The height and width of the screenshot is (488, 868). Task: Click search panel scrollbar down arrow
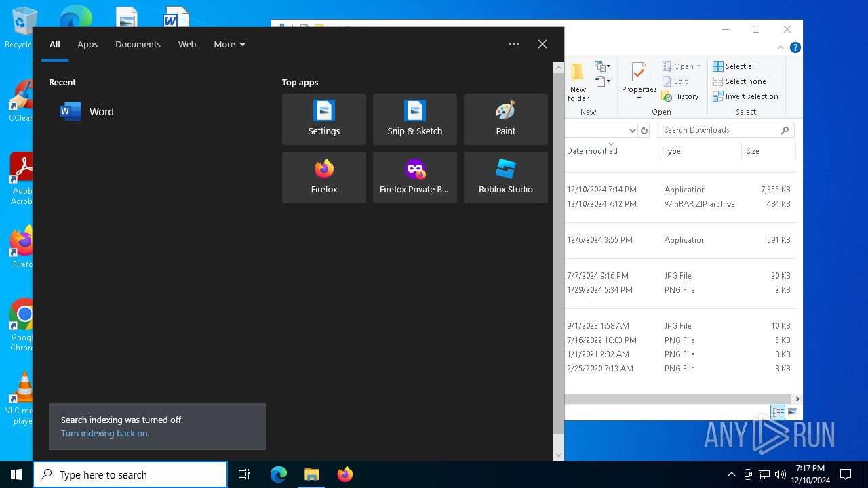point(559,456)
